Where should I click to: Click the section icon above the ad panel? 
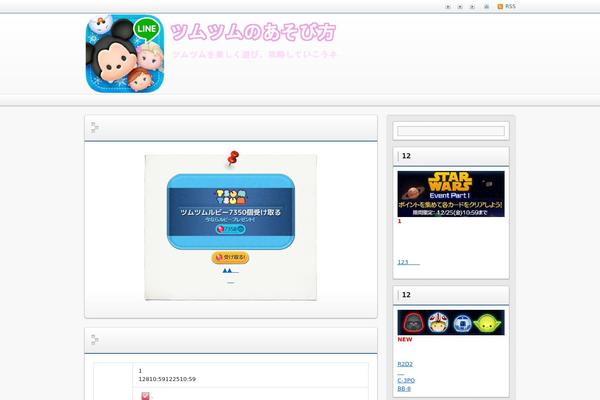[x=95, y=127]
